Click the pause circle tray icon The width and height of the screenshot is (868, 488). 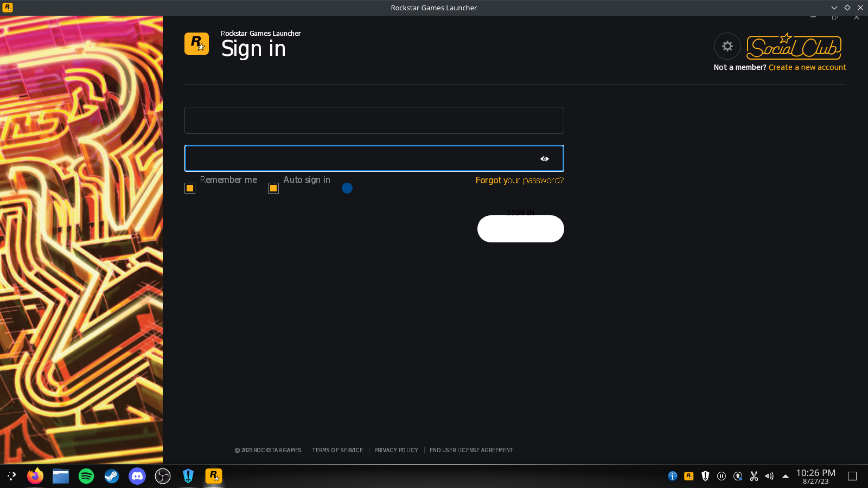click(x=722, y=476)
